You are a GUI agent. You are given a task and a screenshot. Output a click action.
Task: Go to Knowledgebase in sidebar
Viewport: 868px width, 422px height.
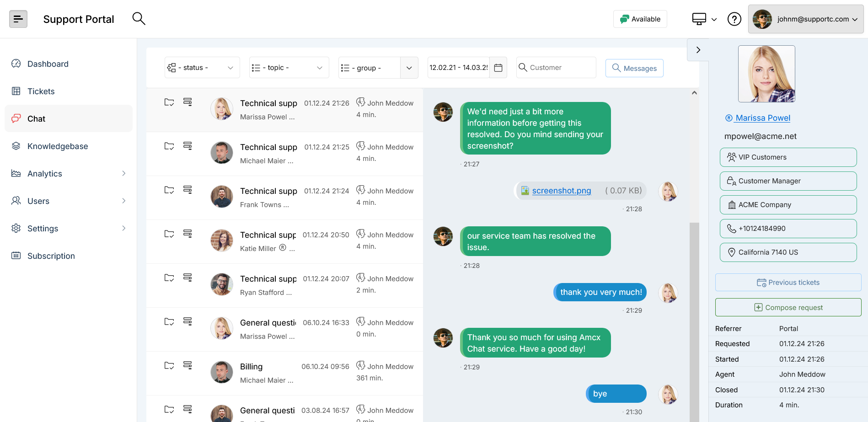tap(58, 146)
